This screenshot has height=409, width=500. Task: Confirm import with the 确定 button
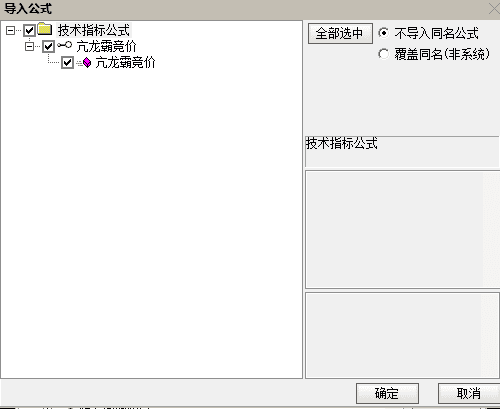point(387,393)
